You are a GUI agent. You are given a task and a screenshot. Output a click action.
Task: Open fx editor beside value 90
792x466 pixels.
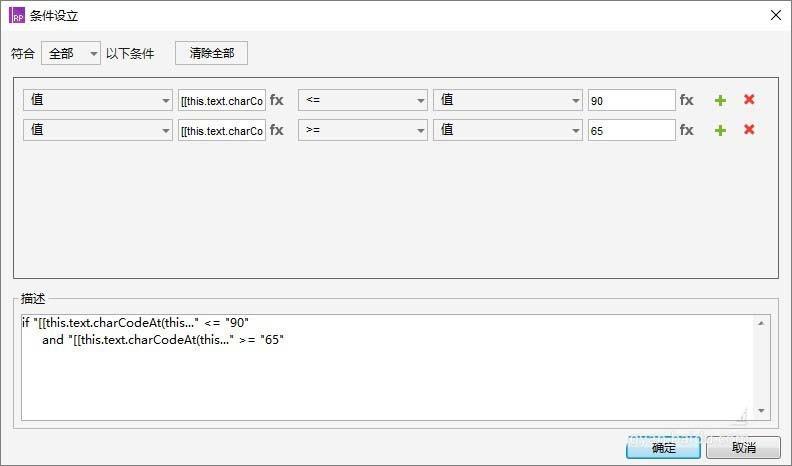point(686,100)
